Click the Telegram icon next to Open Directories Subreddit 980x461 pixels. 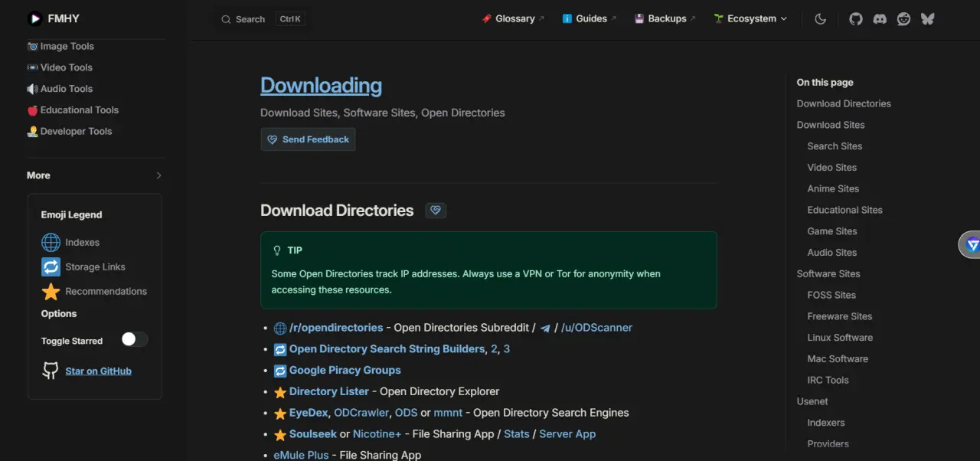545,328
